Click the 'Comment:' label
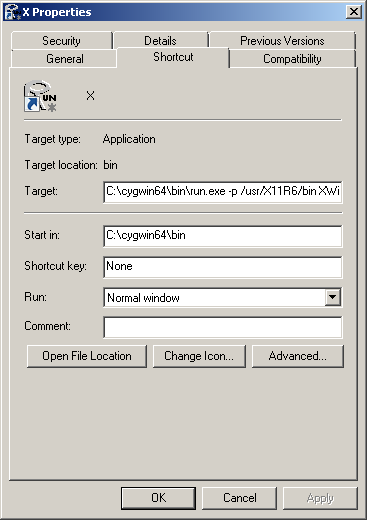 point(47,326)
